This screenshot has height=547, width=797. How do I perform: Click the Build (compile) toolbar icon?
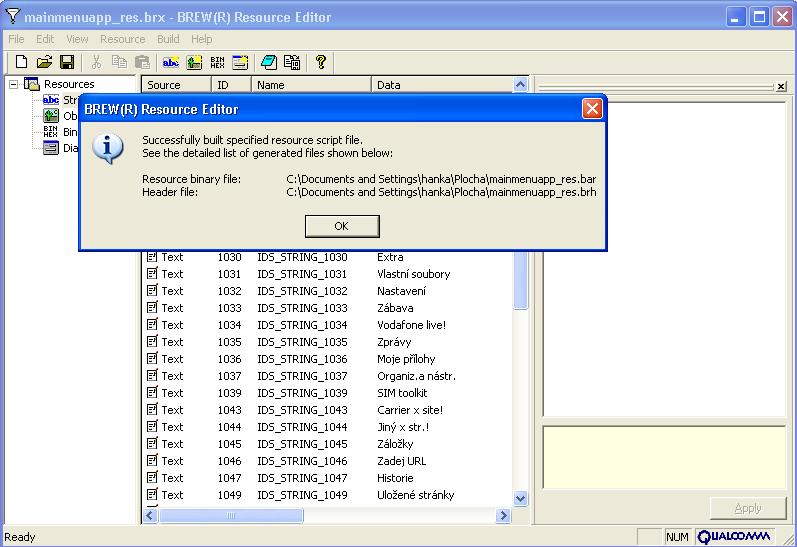(269, 62)
